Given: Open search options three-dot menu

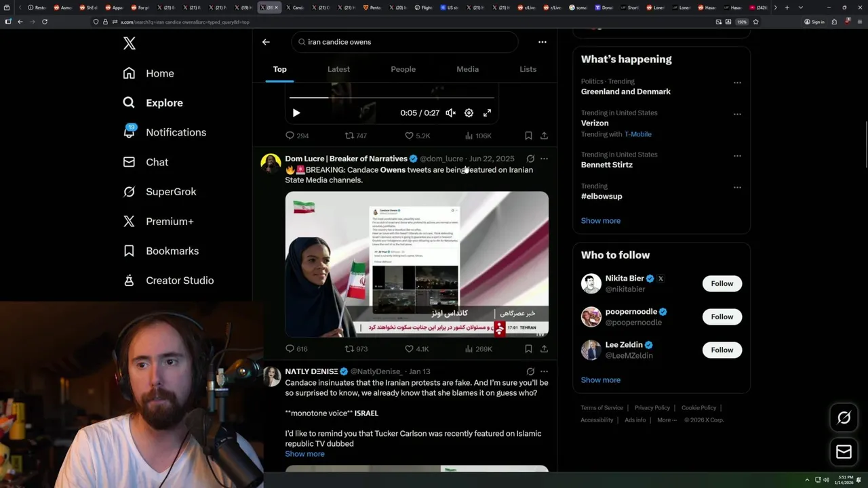Looking at the screenshot, I should (x=542, y=42).
